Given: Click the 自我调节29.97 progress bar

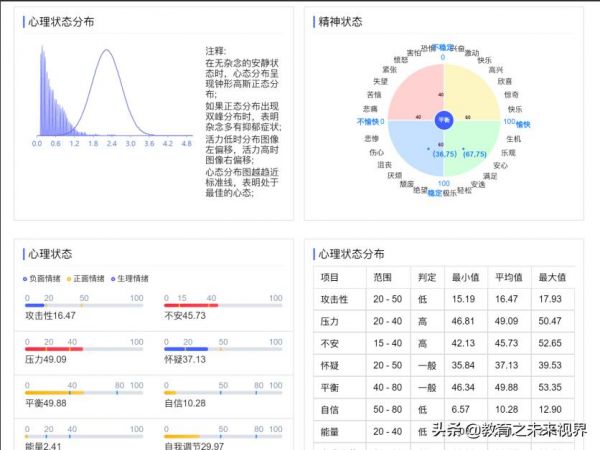Looking at the screenshot, I should coord(223,436).
